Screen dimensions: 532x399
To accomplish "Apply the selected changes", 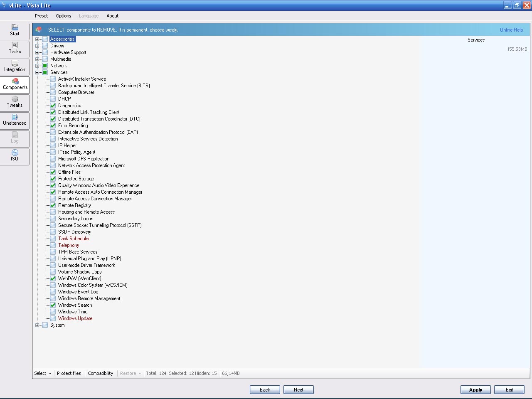I will (475, 390).
